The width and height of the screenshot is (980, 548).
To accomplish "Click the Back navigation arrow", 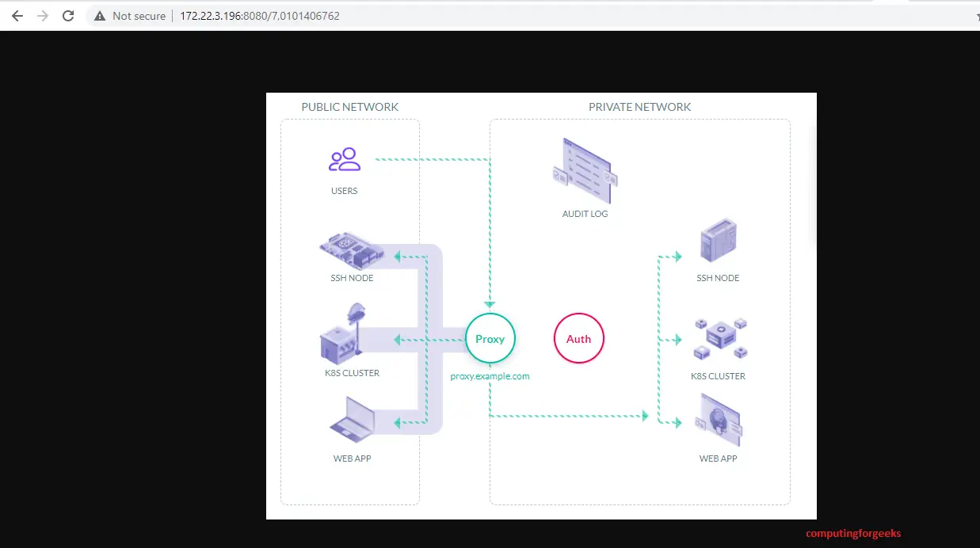I will pyautogui.click(x=17, y=15).
